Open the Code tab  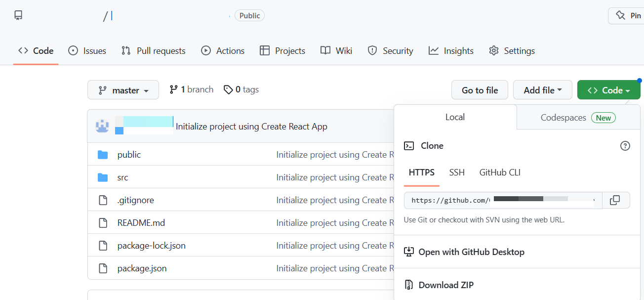click(x=36, y=50)
